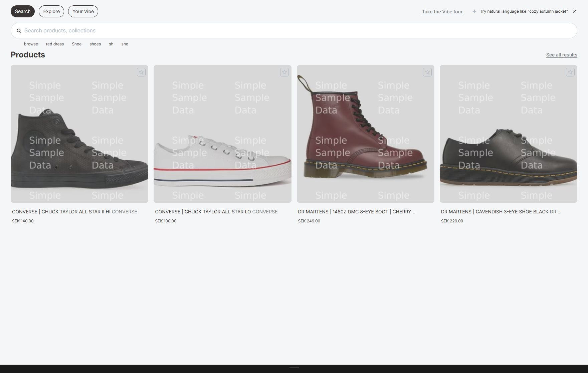This screenshot has height=373, width=588.
Task: Click the Products heading
Action: click(28, 55)
